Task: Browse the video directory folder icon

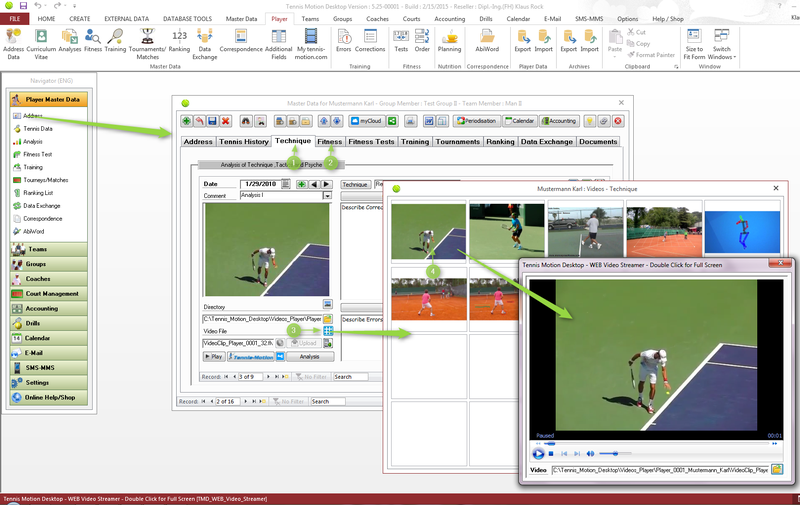Action: (x=327, y=318)
